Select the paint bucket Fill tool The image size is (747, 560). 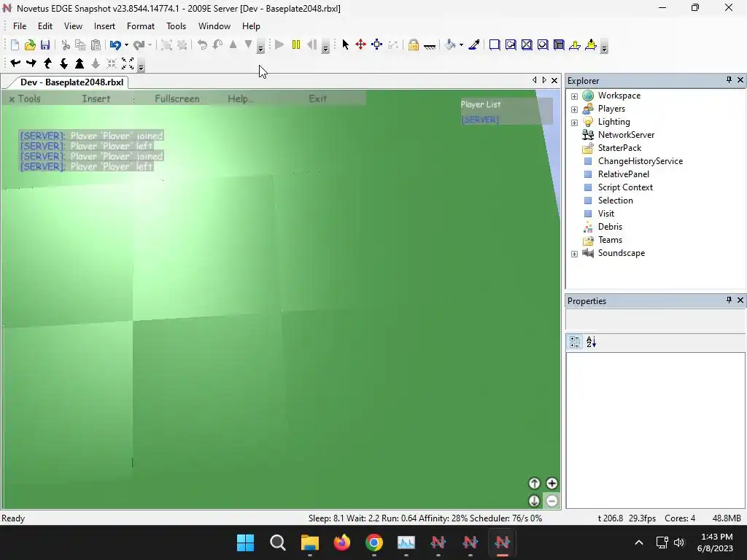tap(449, 44)
